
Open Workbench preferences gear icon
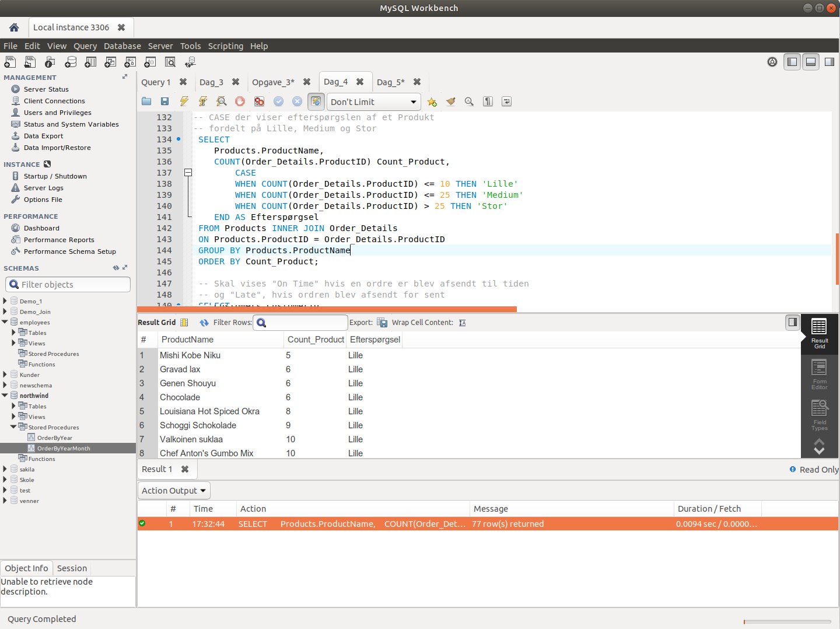pyautogui.click(x=772, y=62)
